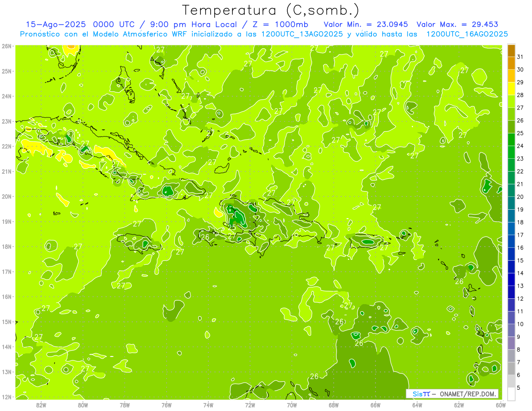Screen dimensions: 532x411
Task: Click the 26N latitude label
Action: [7, 46]
